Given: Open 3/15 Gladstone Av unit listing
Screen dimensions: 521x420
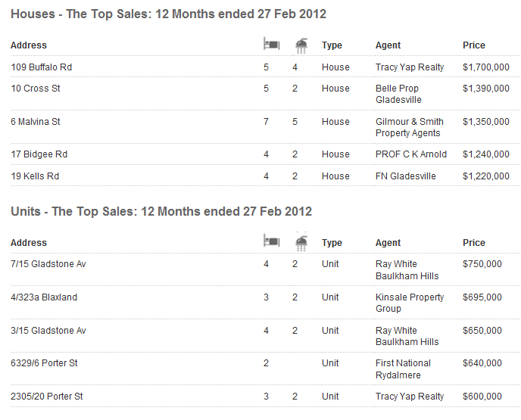Looking at the screenshot, I should (x=48, y=331).
